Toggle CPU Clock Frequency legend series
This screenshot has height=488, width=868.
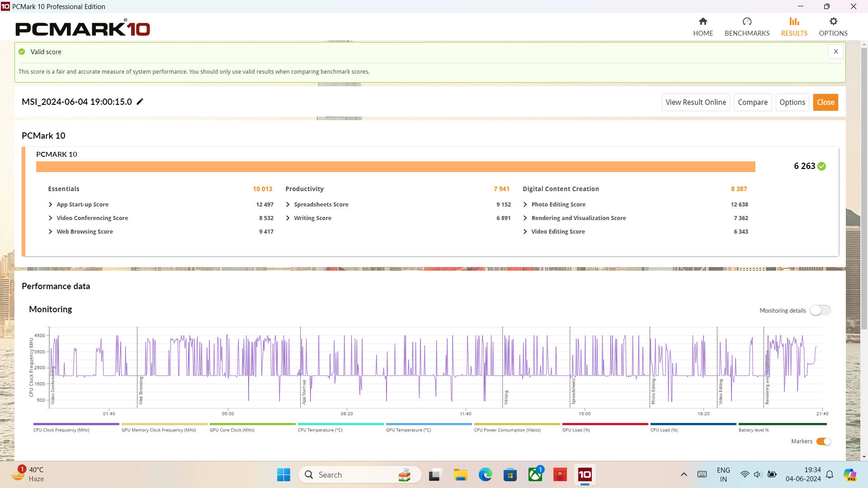click(x=76, y=427)
